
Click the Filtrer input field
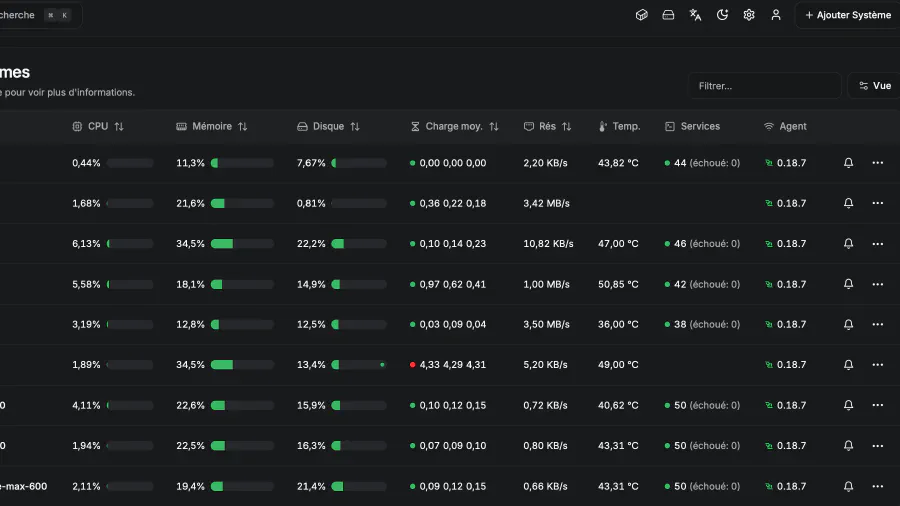(764, 86)
